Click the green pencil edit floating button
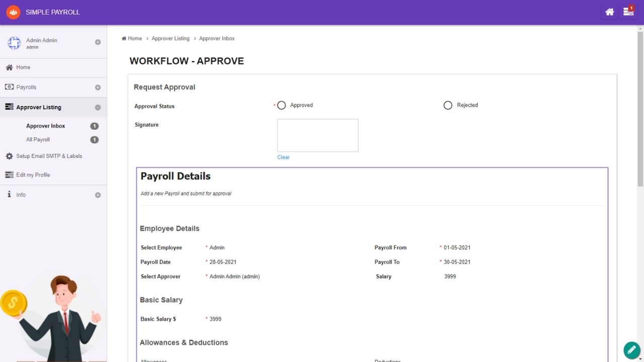The width and height of the screenshot is (644, 362). 631,350
